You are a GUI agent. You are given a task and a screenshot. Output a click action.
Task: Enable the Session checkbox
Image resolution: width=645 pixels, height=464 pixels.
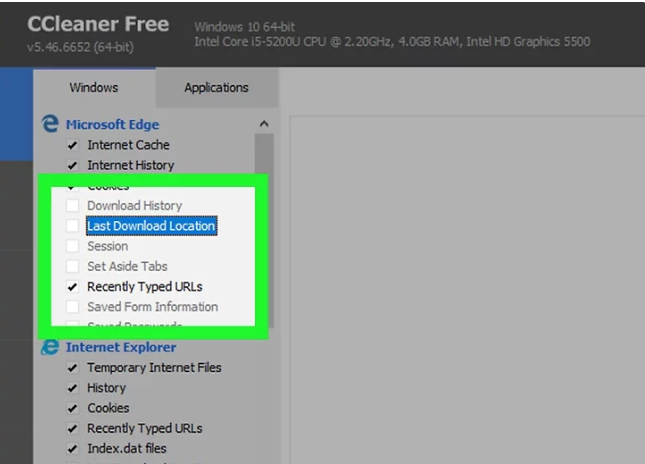(73, 246)
